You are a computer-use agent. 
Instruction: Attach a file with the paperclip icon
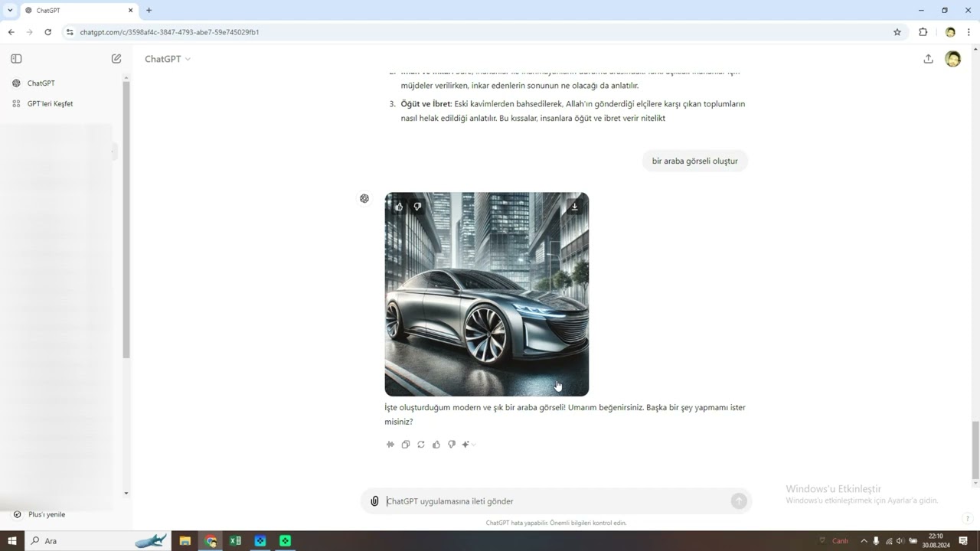374,501
